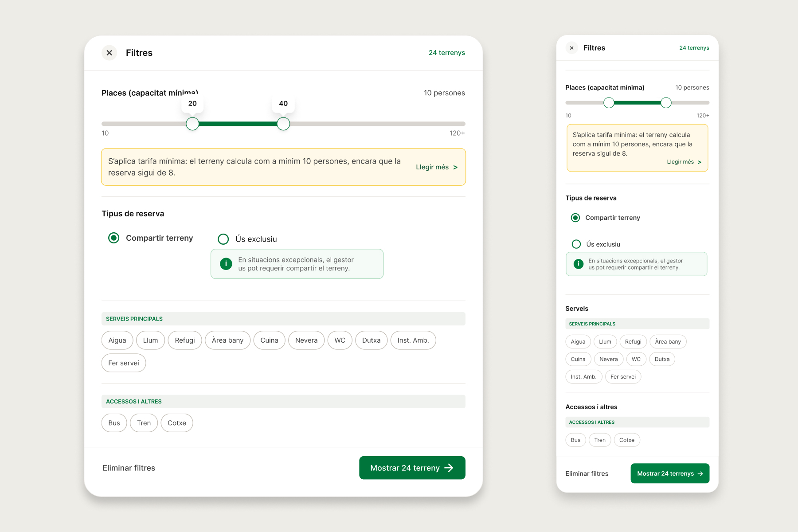
Task: Close the large Filtres panel
Action: pyautogui.click(x=109, y=53)
